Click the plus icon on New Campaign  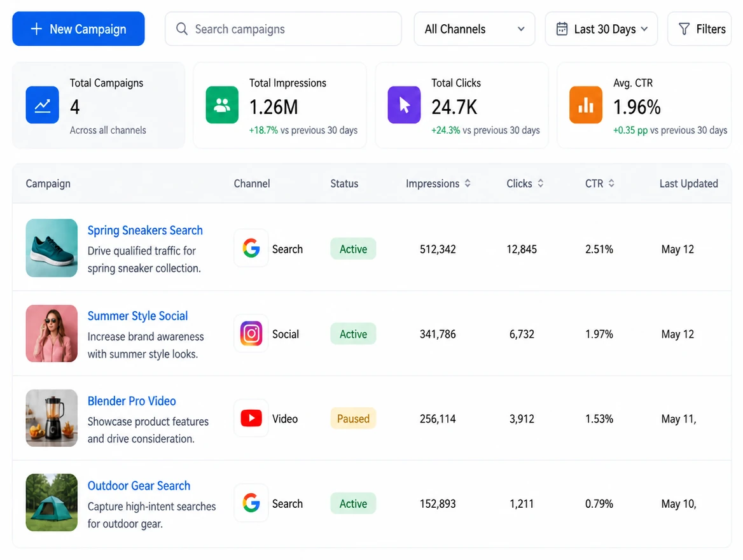point(36,29)
